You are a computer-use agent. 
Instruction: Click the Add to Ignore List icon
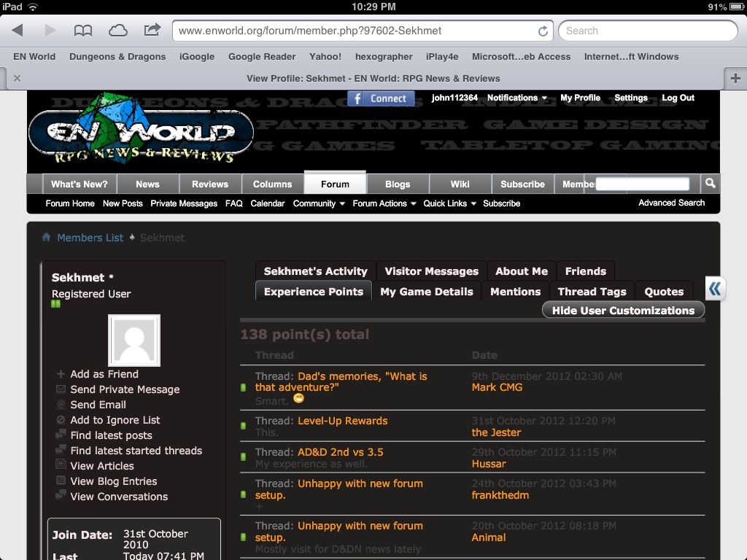point(61,420)
